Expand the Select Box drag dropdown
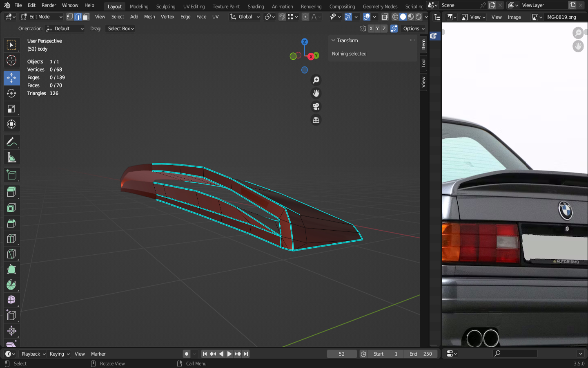 point(120,29)
